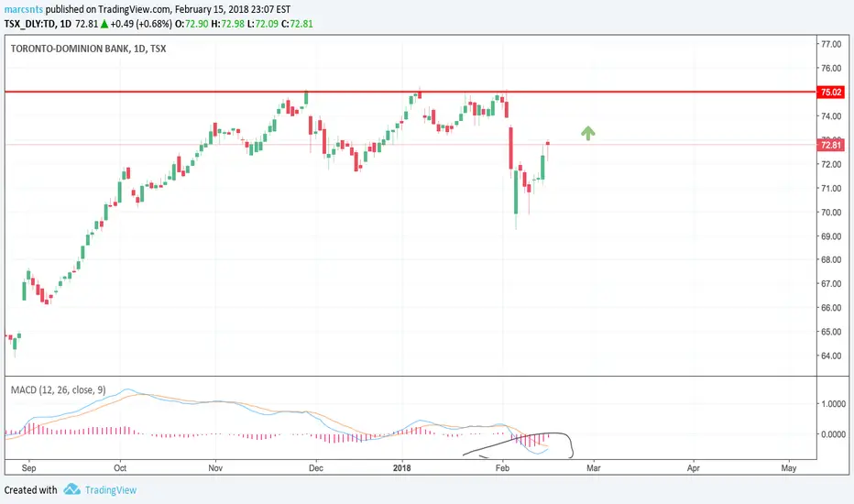This screenshot has width=854, height=504.
Task: Click the C:72.81 close value
Action: point(297,24)
